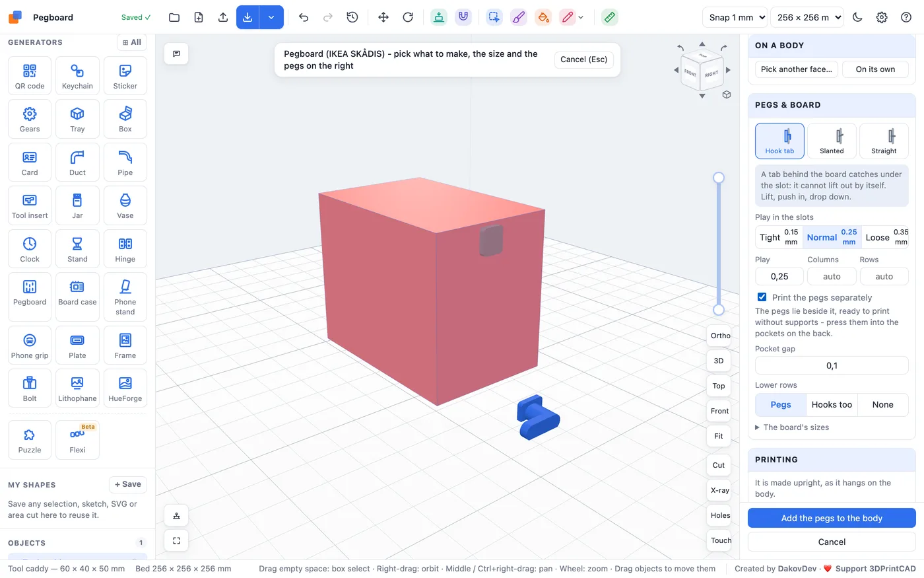Choose the Lithophane generator
This screenshot has width=924, height=578.
click(x=77, y=388)
